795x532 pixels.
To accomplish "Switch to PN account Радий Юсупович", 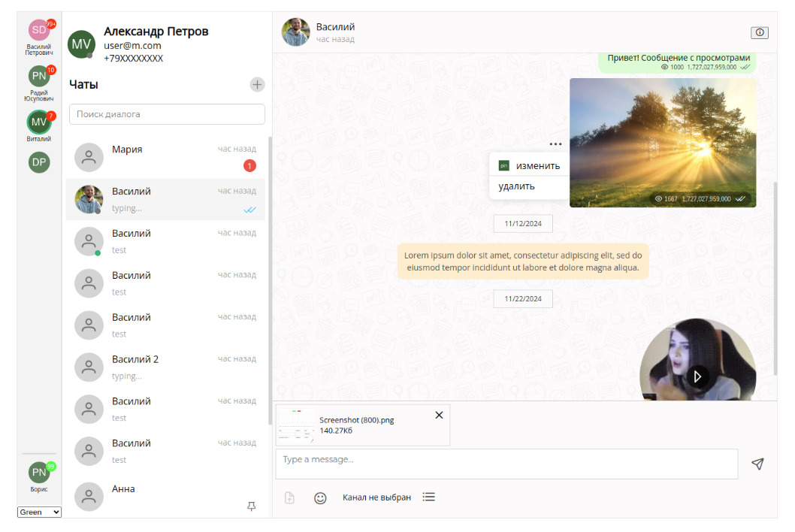I will (x=39, y=76).
